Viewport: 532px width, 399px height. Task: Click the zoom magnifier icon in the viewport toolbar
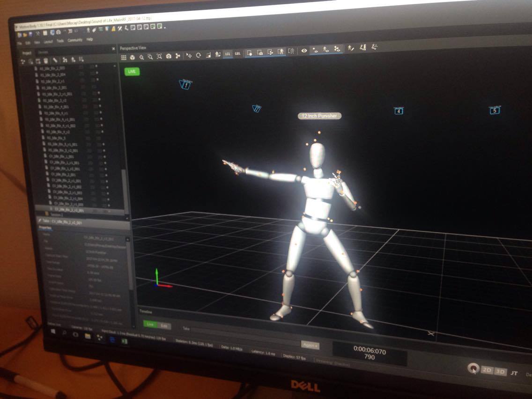(x=141, y=56)
